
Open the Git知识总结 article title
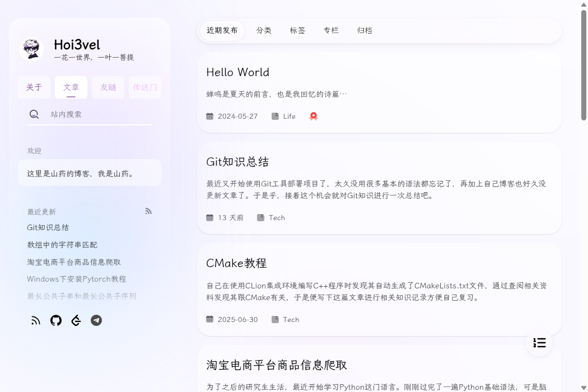[x=237, y=162]
